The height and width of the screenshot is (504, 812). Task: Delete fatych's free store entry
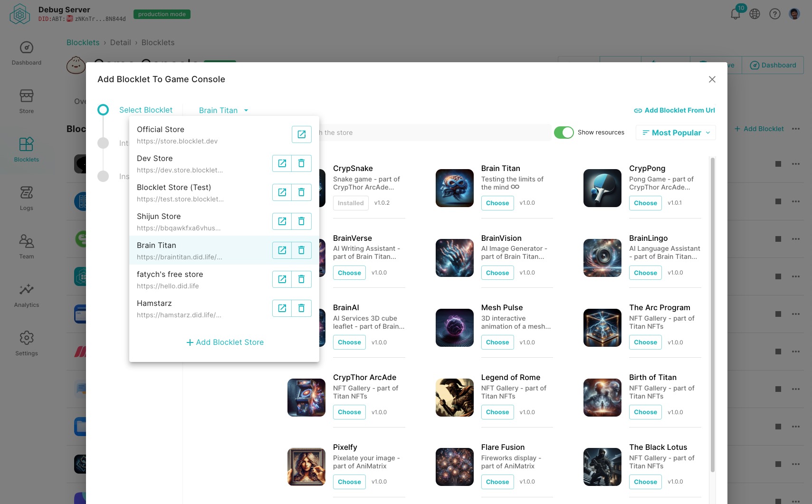pos(301,279)
